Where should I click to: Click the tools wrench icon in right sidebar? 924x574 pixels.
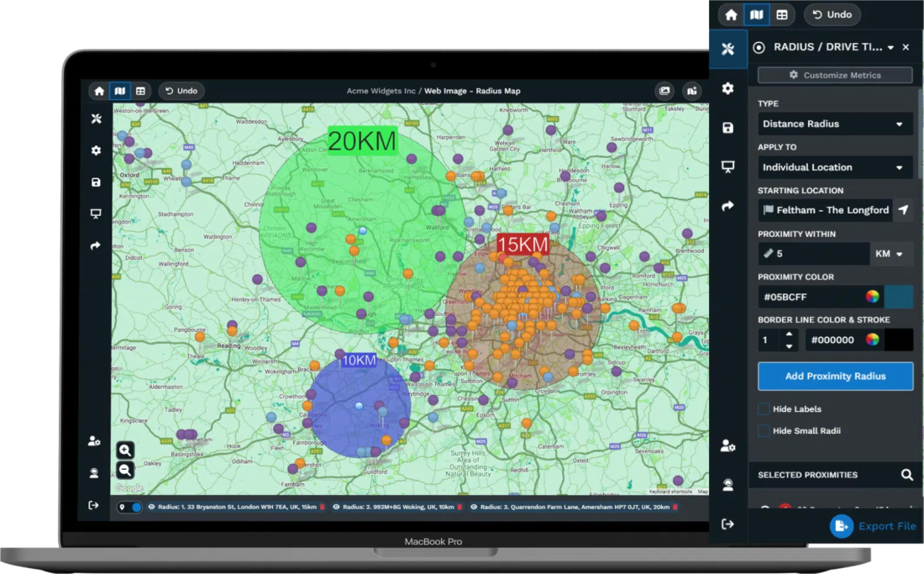coord(727,49)
